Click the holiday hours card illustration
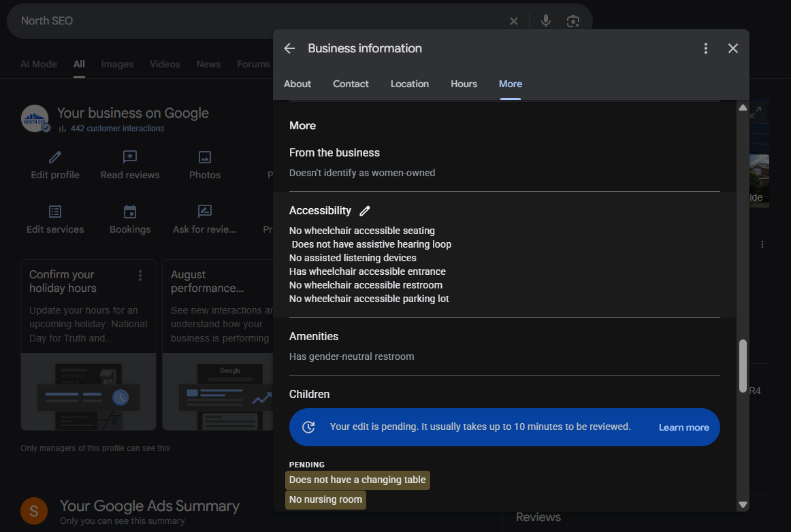 click(x=88, y=392)
